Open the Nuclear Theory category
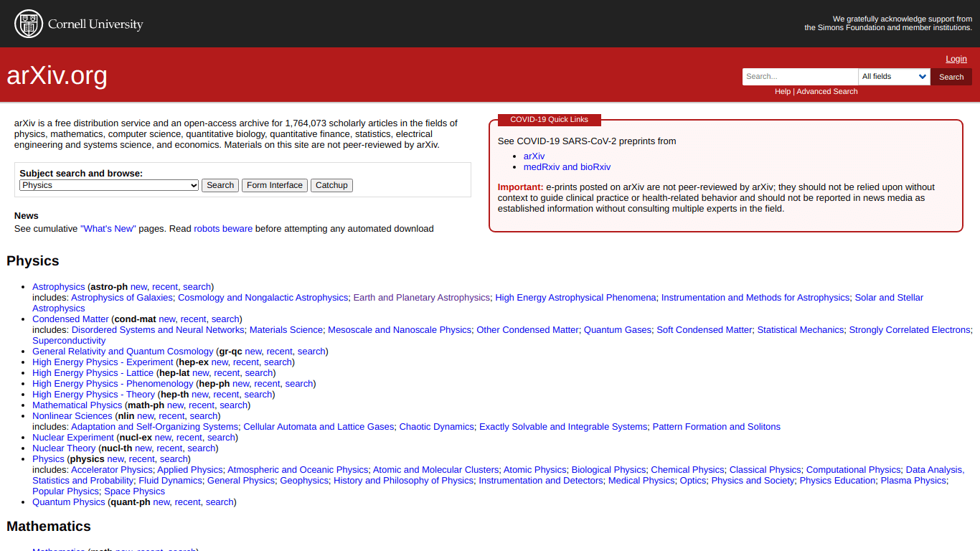Viewport: 980px width, 551px height. (x=64, y=448)
